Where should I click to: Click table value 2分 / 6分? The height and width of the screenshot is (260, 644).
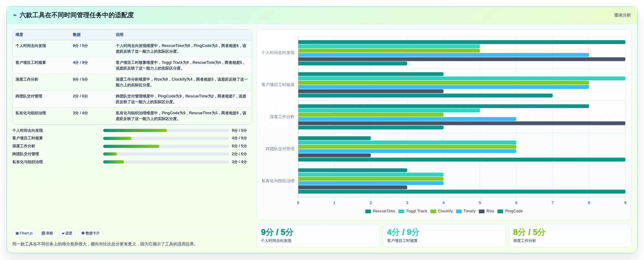pos(80,96)
